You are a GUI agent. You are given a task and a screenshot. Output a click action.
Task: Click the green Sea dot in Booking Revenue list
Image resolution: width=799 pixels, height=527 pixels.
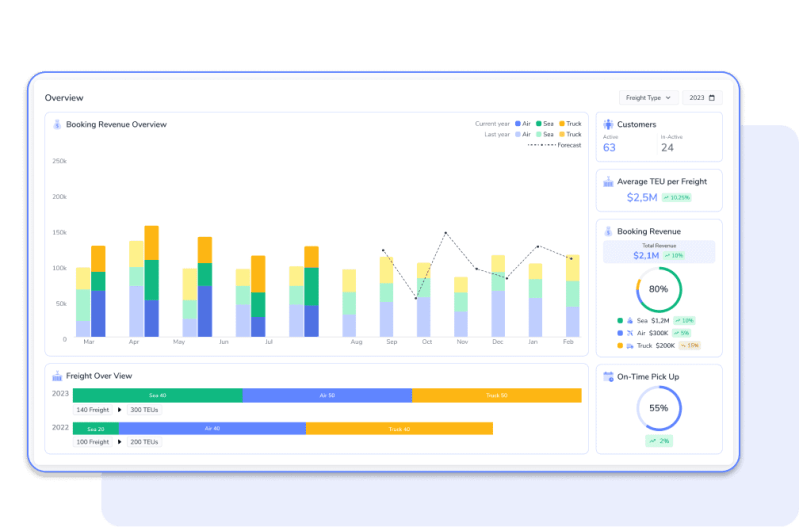[x=620, y=321]
